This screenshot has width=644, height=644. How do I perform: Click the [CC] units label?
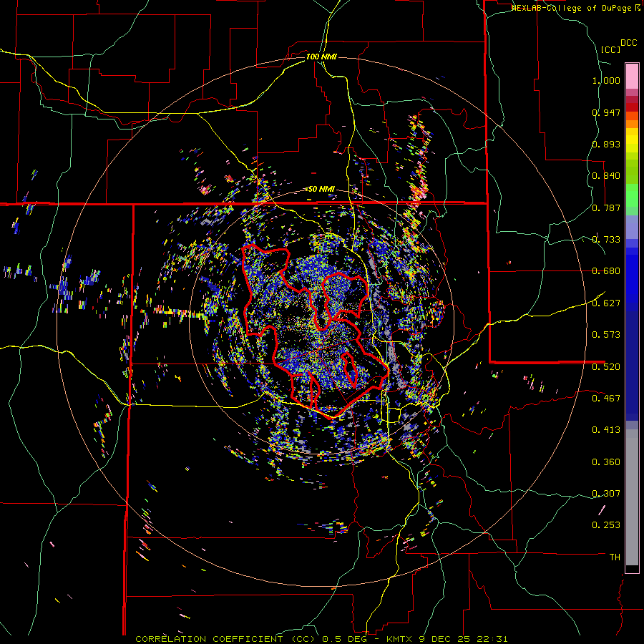click(x=611, y=49)
